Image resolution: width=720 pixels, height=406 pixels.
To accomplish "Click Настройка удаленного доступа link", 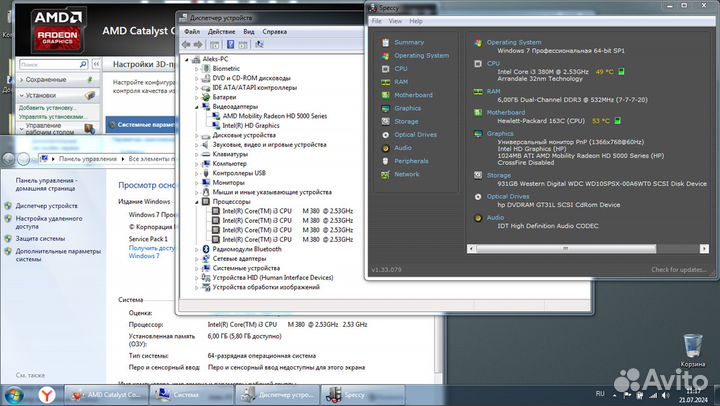I will click(49, 222).
